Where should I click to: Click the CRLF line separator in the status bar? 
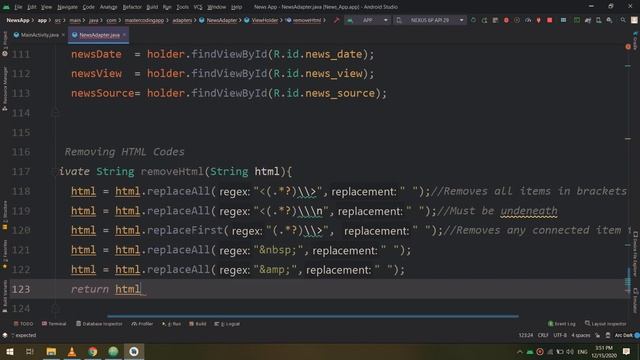[543, 336]
